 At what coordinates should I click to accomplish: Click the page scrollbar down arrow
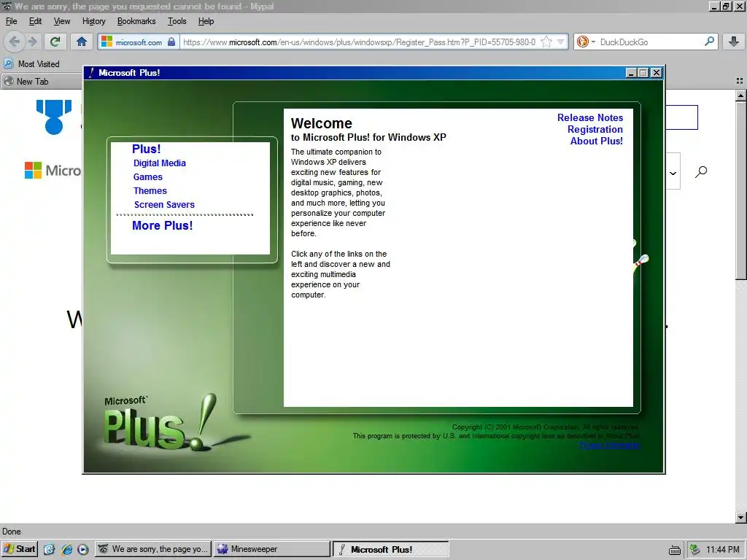click(740, 517)
